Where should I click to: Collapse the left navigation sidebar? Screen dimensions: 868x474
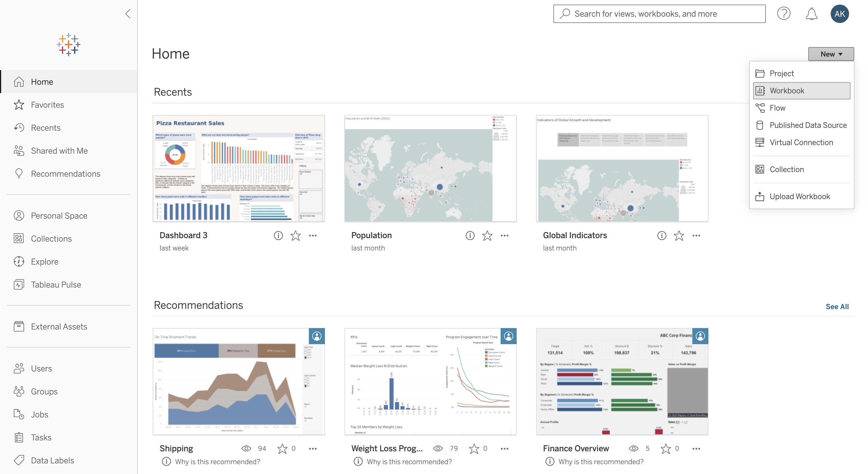point(128,14)
